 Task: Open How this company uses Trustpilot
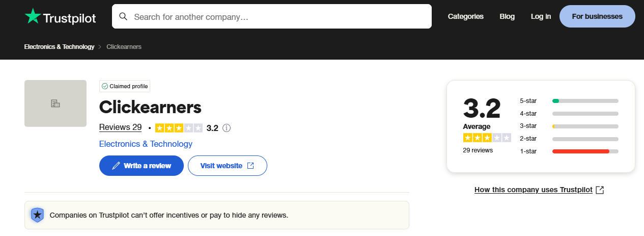click(x=534, y=190)
